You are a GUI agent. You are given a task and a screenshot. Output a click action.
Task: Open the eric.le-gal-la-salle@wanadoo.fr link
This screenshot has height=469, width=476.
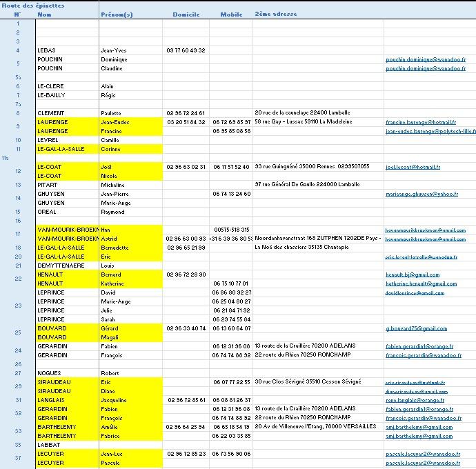422,257
